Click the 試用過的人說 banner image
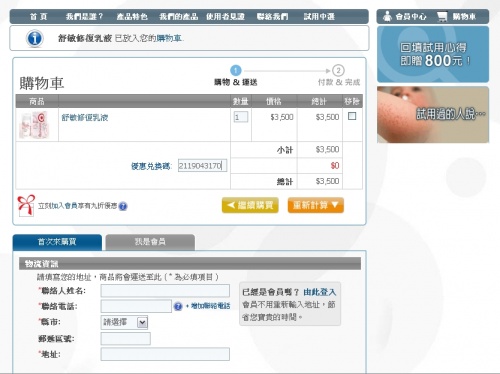 point(433,115)
